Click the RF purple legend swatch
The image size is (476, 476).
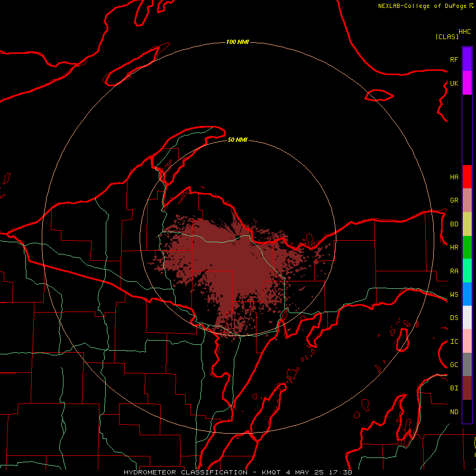[467, 59]
